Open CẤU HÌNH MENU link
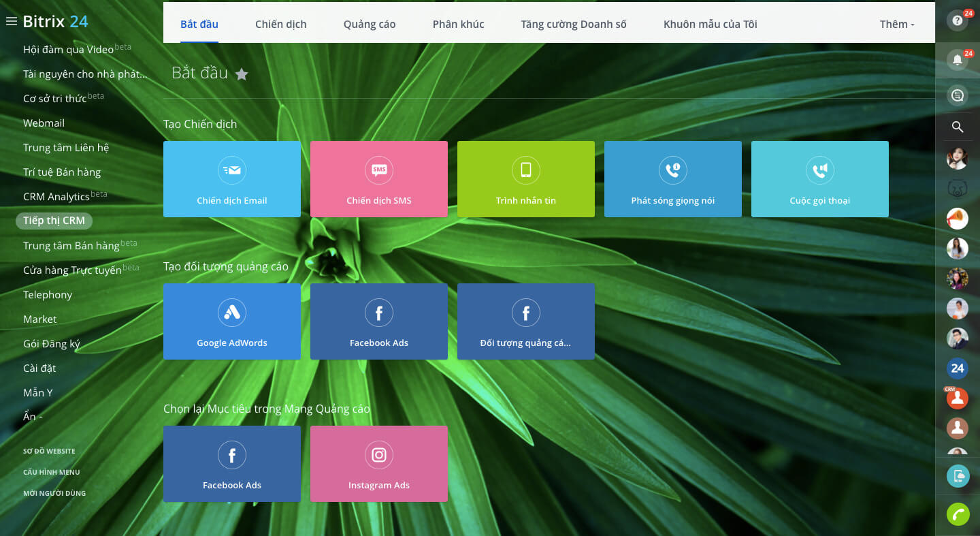 coord(52,472)
